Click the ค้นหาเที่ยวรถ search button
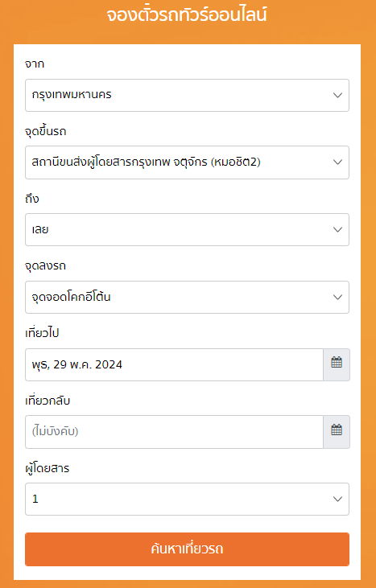Image resolution: width=376 pixels, height=588 pixels. tap(188, 549)
